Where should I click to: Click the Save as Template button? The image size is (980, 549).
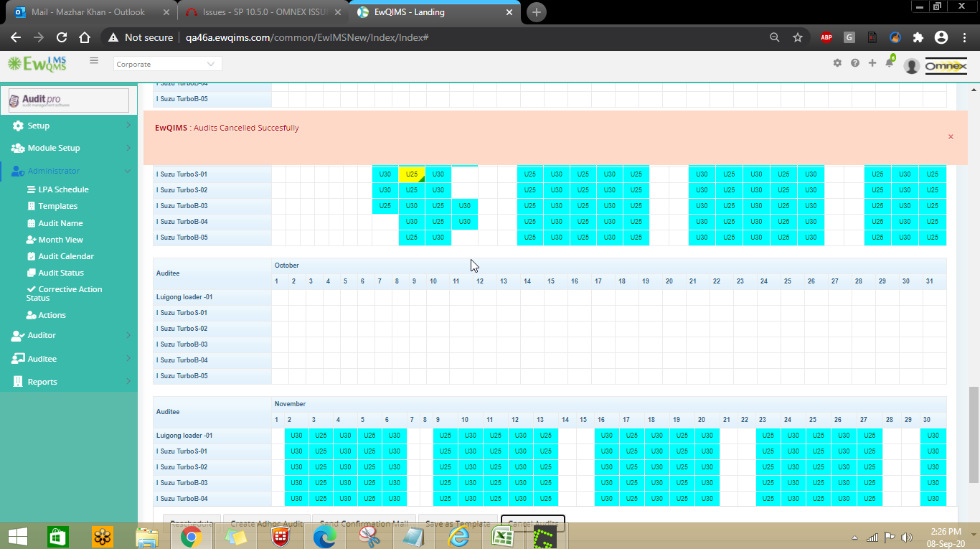click(458, 523)
